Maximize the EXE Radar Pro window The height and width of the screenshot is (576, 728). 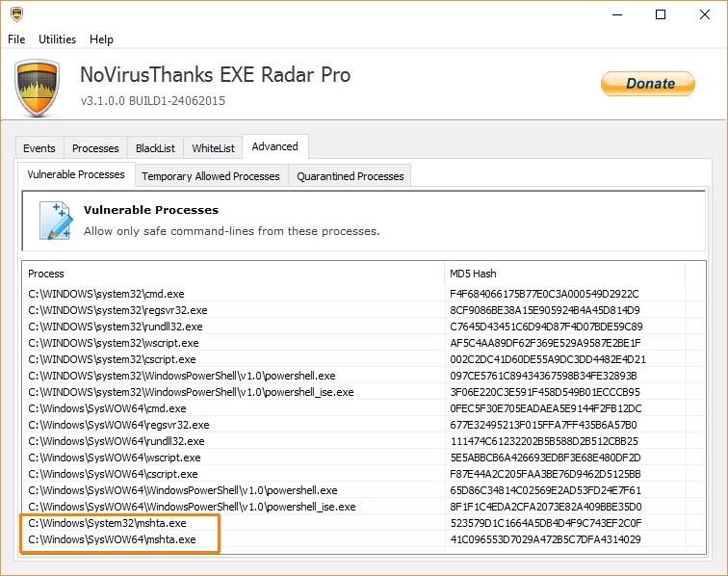point(661,14)
